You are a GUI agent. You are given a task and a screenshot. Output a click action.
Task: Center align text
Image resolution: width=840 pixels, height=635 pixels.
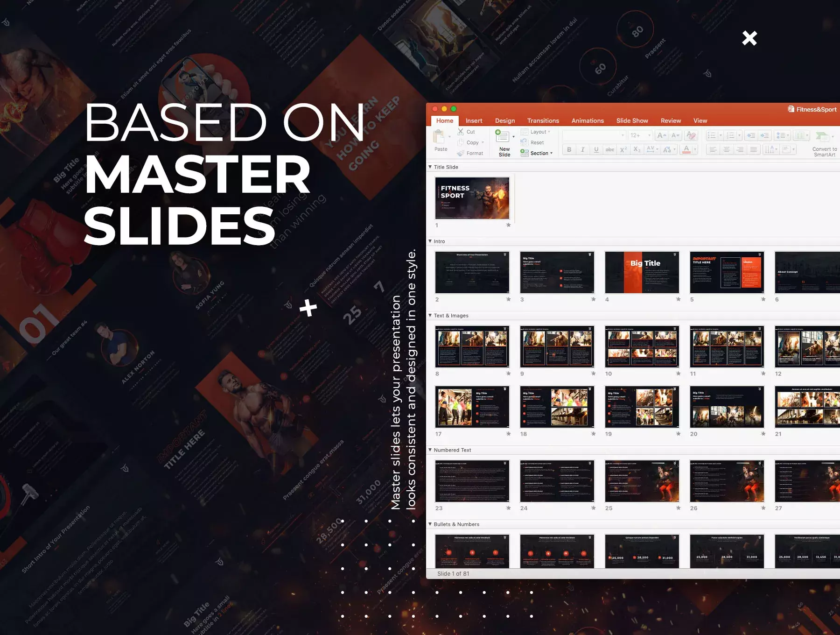coord(726,149)
